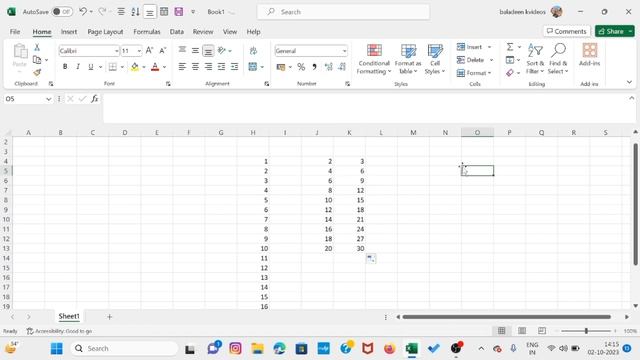640x360 pixels.
Task: Open the File tab
Action: (x=15, y=31)
